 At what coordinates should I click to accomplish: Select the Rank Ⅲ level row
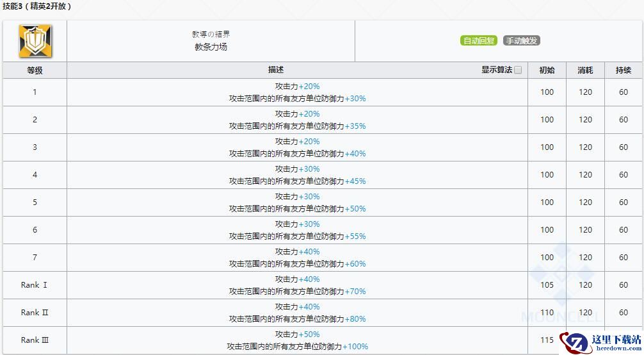[35, 340]
